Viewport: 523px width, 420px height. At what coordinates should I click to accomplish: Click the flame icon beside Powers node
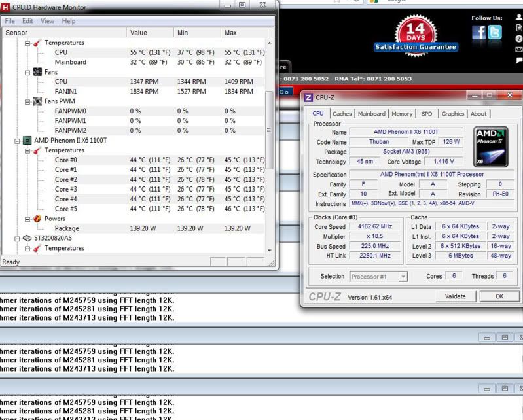tap(37, 219)
